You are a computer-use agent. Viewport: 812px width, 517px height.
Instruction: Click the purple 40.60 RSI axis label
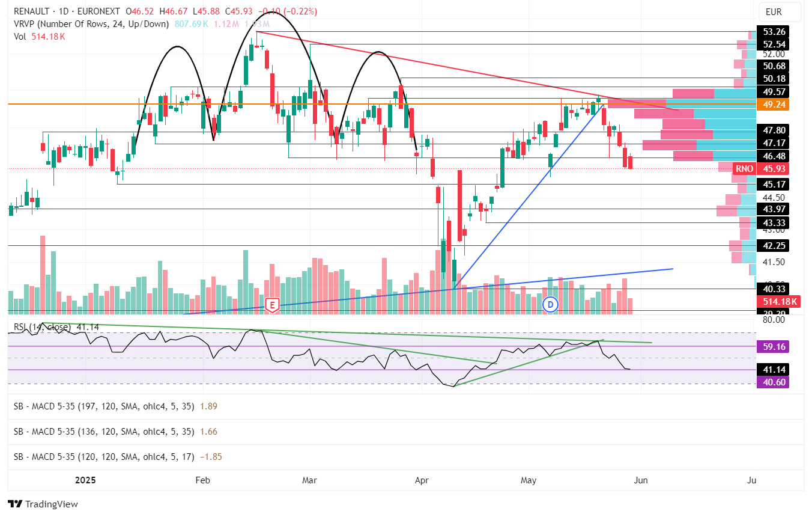click(774, 382)
